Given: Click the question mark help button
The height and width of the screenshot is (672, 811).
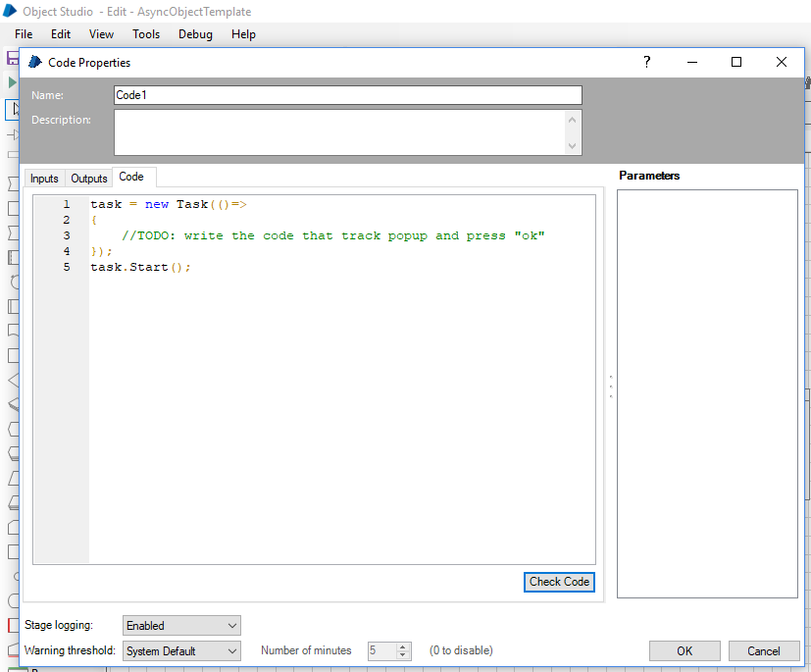Looking at the screenshot, I should [646, 62].
